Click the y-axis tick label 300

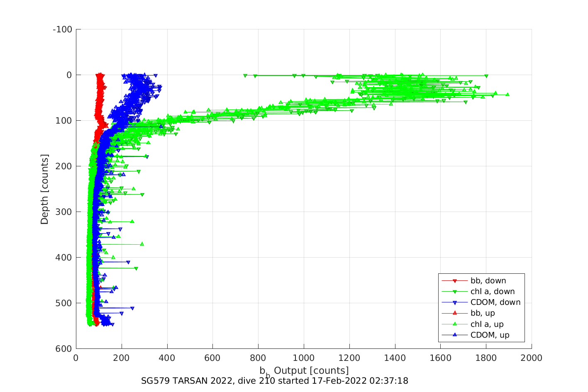(x=64, y=212)
